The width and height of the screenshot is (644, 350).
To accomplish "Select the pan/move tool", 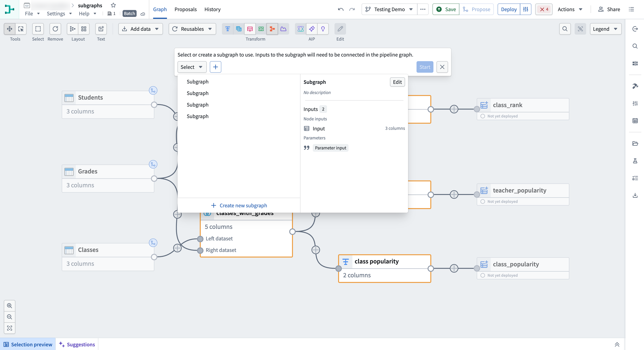I will [x=9, y=29].
